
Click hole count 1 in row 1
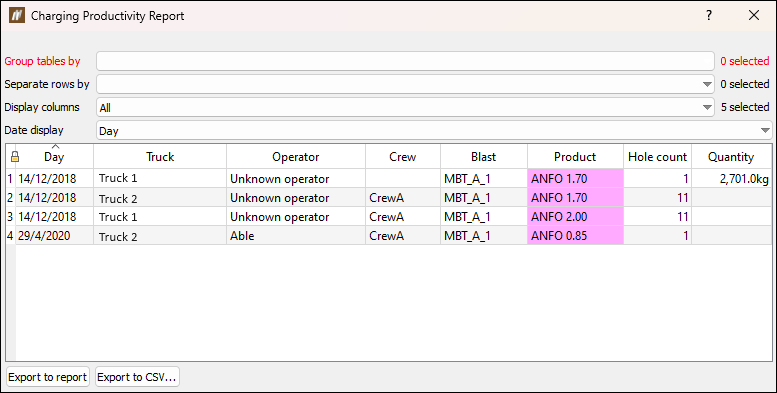(658, 178)
